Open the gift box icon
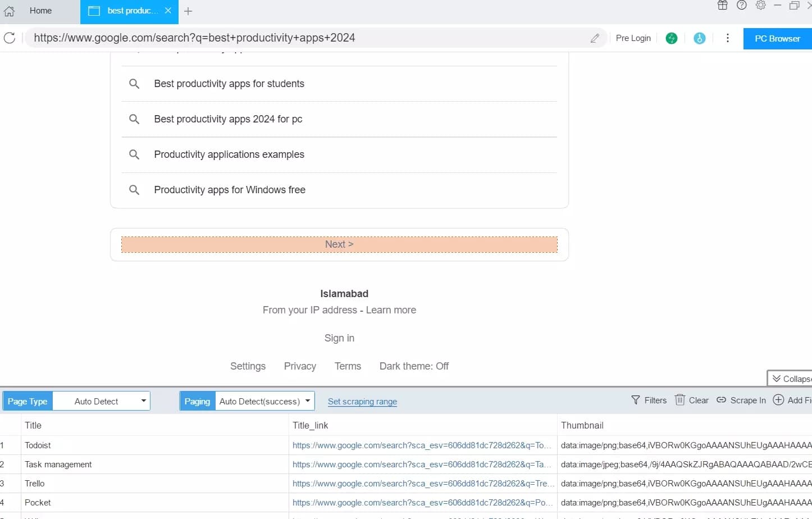Screen dimensions: 812x519 click(723, 6)
